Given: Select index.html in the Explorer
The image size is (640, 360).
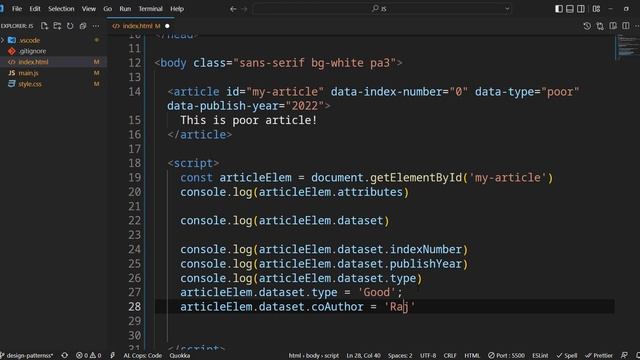Looking at the screenshot, I should (x=53, y=62).
